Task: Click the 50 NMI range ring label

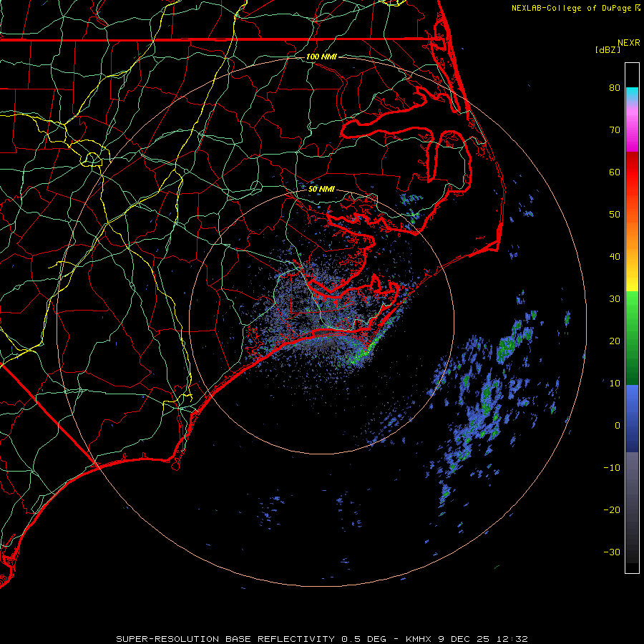Action: click(x=321, y=189)
